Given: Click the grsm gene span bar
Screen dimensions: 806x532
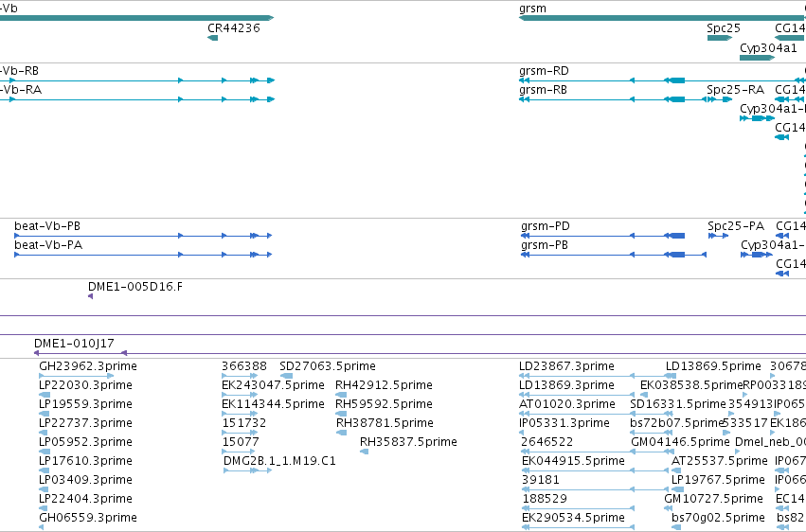Looking at the screenshot, I should [x=662, y=18].
